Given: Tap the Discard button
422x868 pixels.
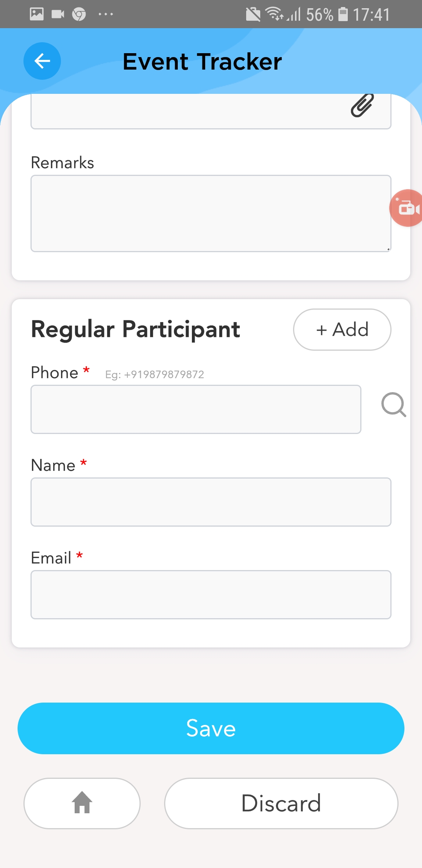Looking at the screenshot, I should click(x=281, y=803).
